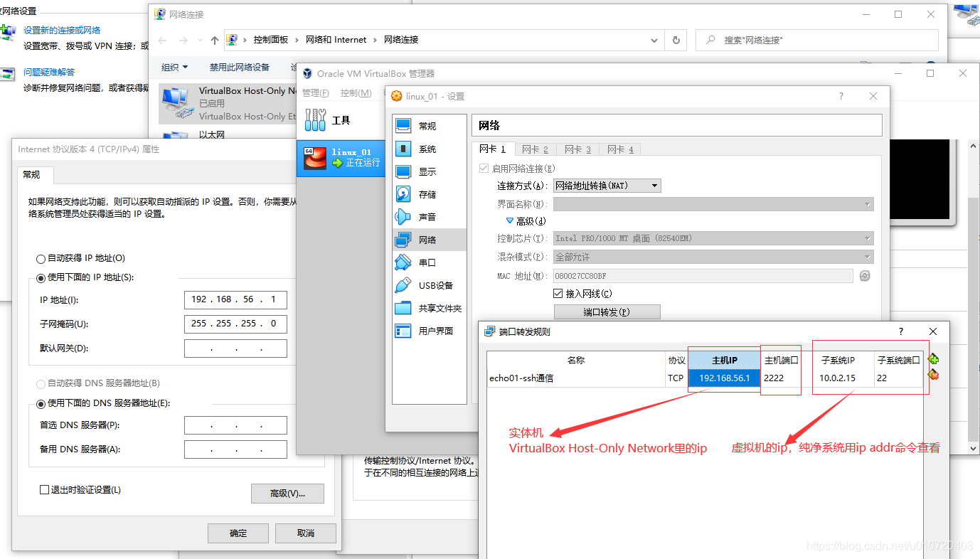The image size is (980, 559).
Task: Click the 工具 icon in VirtualBox manager
Action: pyautogui.click(x=315, y=119)
